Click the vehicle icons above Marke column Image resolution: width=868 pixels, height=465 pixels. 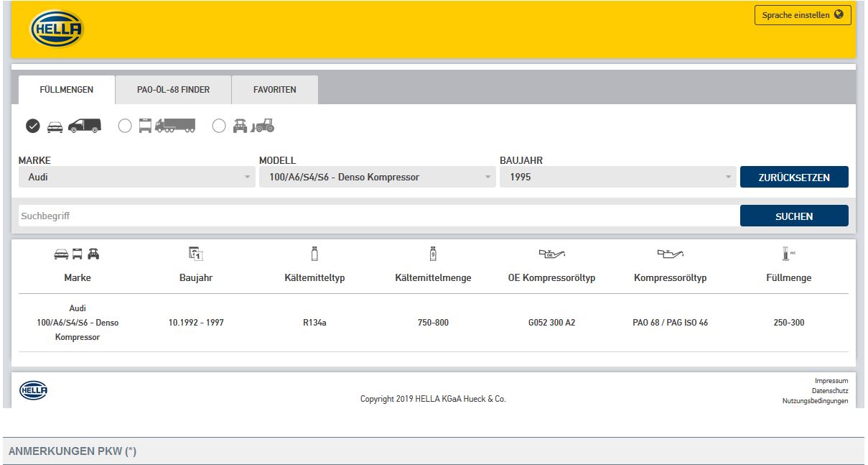pos(77,254)
